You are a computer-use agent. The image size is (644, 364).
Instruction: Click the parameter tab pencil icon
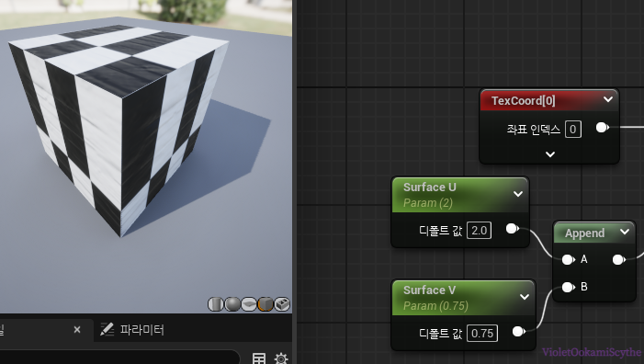click(107, 329)
